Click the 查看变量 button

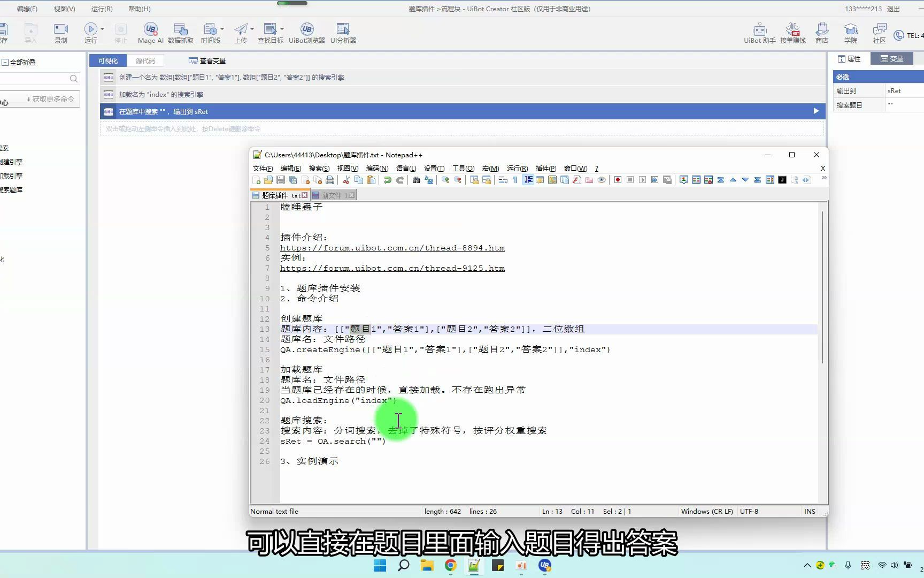(x=207, y=60)
